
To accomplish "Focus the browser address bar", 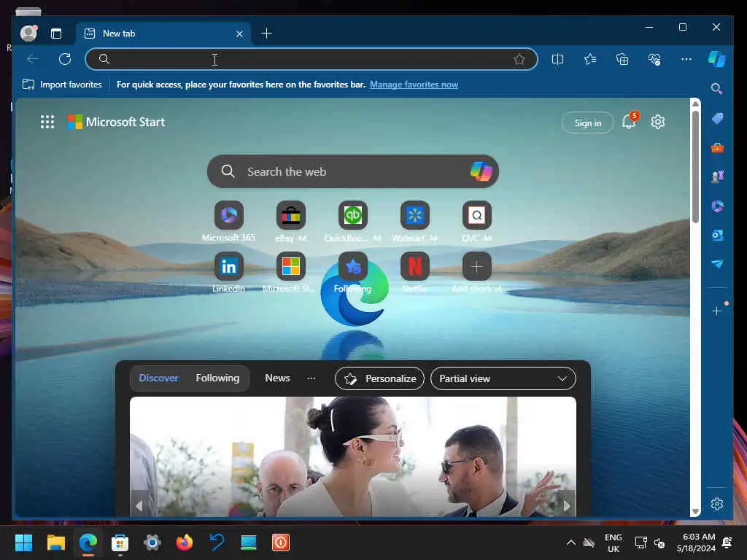I will click(x=311, y=59).
